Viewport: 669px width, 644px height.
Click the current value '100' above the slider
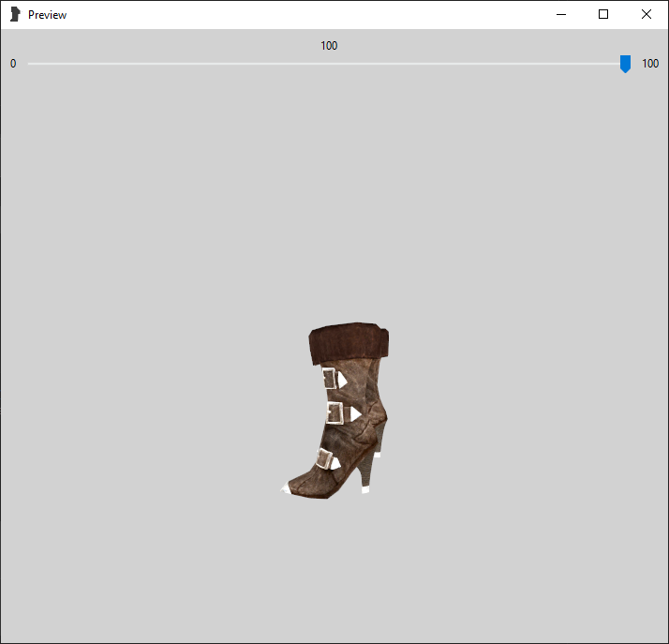coord(329,46)
